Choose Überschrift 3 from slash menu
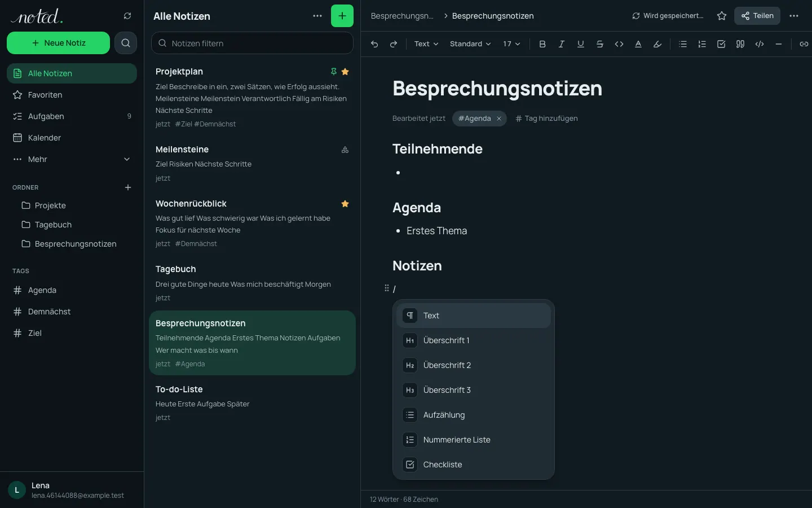This screenshot has width=812, height=508. tap(474, 390)
